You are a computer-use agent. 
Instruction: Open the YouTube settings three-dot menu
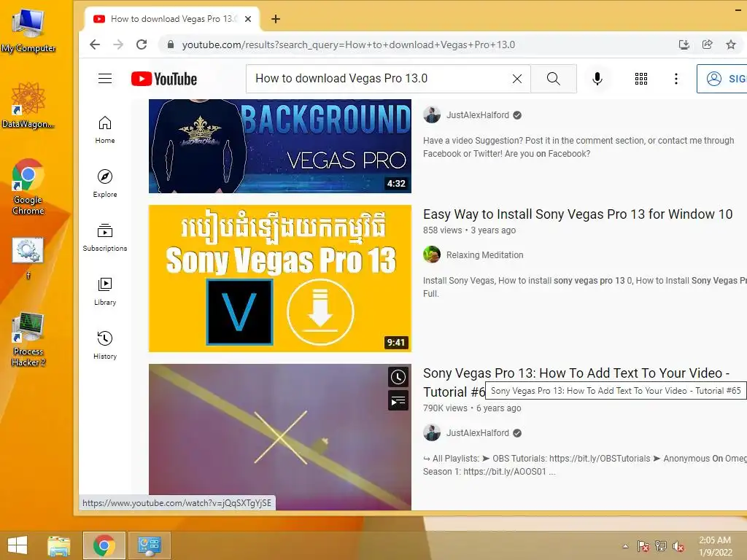676,79
